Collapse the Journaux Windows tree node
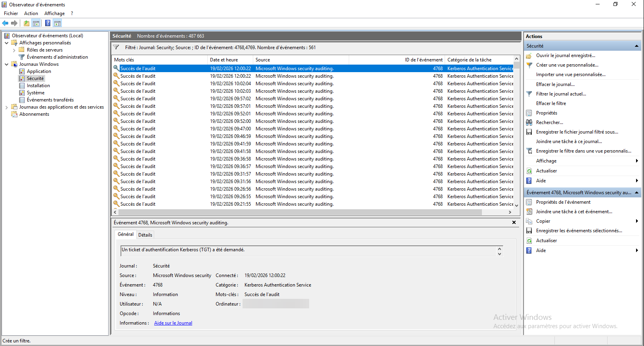644x346 pixels. pyautogui.click(x=6, y=64)
